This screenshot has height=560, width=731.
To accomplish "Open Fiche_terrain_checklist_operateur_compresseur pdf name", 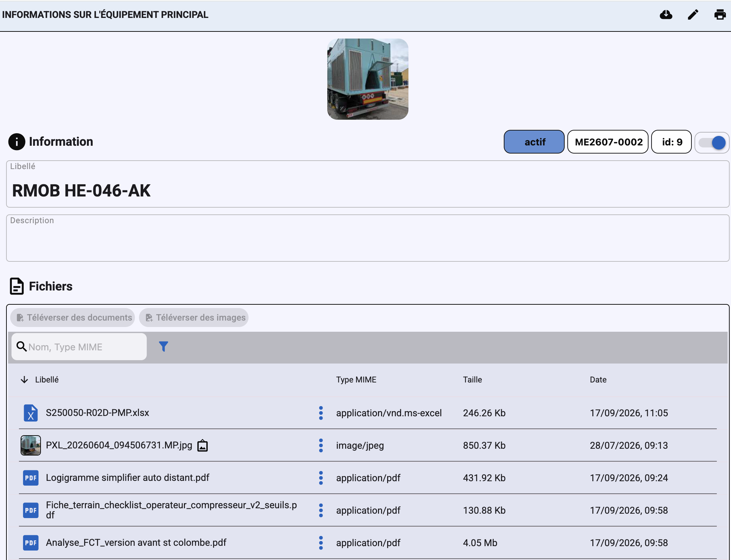I will (x=171, y=510).
